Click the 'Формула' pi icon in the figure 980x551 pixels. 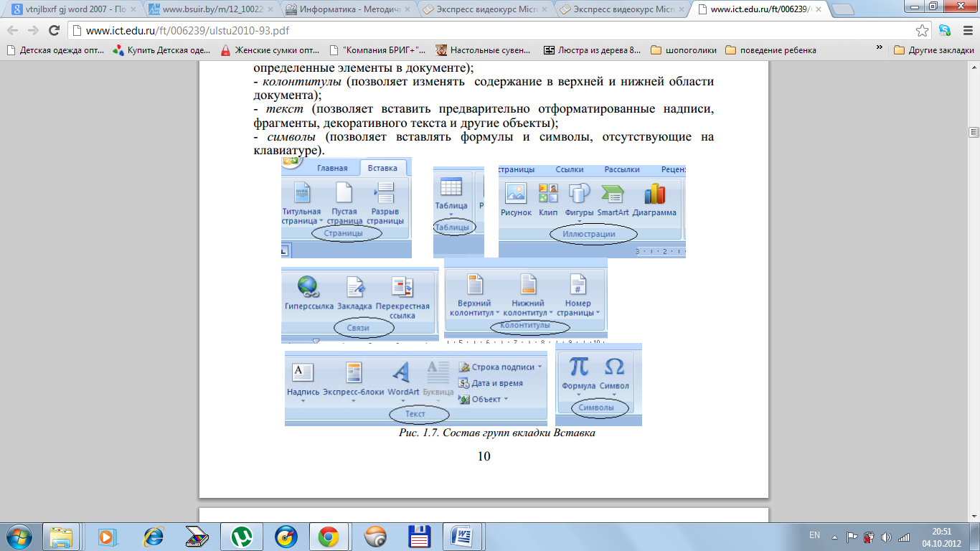[578, 367]
